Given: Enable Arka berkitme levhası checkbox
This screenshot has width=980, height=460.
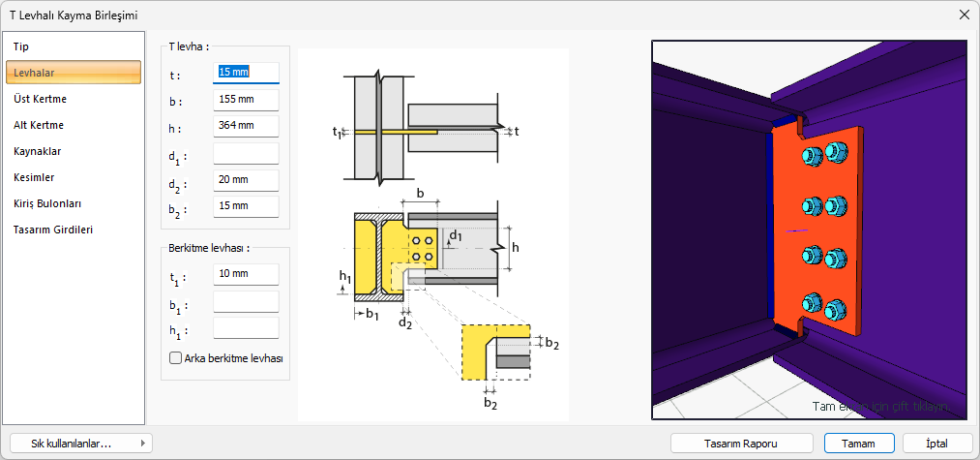Looking at the screenshot, I should point(176,358).
